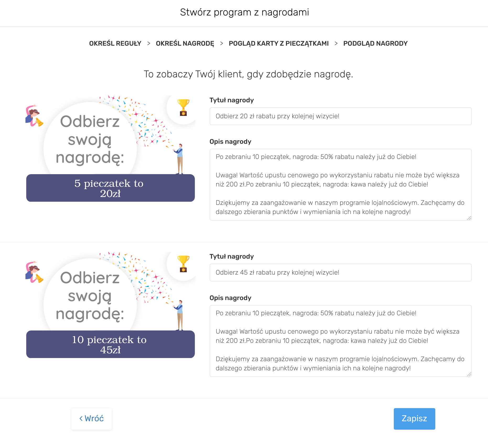
Task: Click the breadcrumb arrow before PODGLĄD NAGRODY
Action: tap(336, 44)
